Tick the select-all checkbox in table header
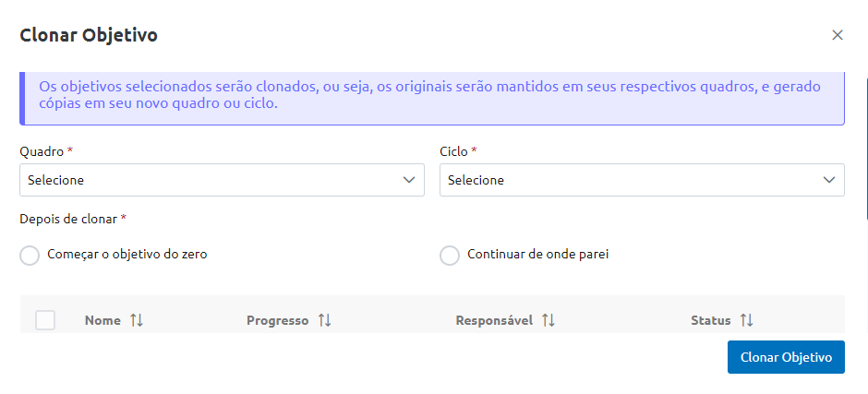 tap(45, 320)
